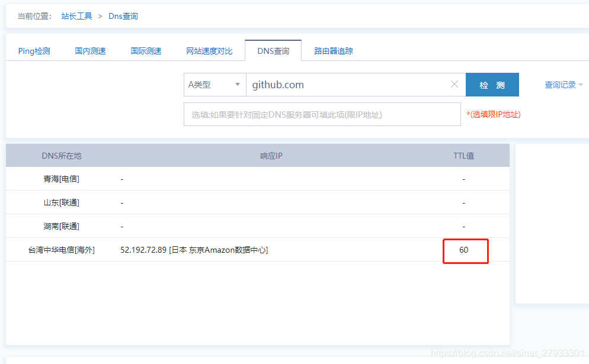Screen dimensions: 589x364
Task: Open the 路由器追踪 tab
Action: click(334, 51)
